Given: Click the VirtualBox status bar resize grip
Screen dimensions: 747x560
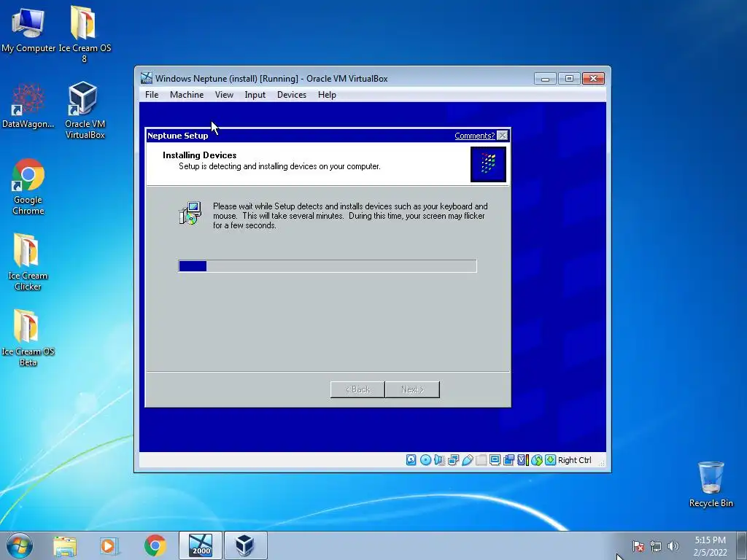Looking at the screenshot, I should 602,463.
